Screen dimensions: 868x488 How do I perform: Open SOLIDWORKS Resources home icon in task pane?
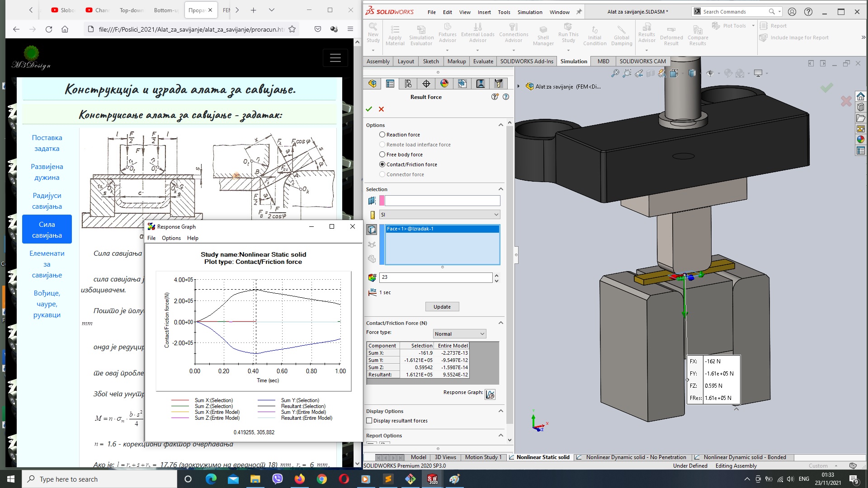(861, 96)
